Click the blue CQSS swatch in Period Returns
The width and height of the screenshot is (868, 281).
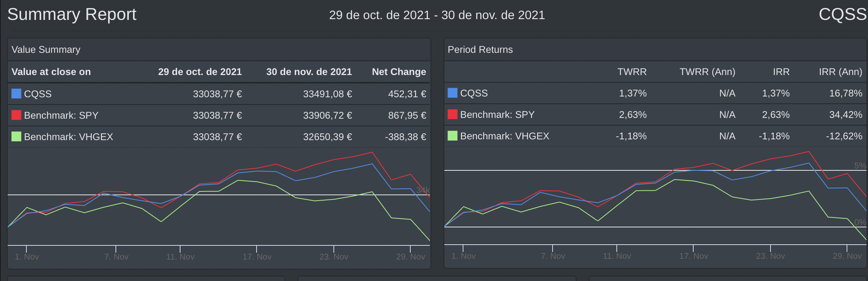452,93
